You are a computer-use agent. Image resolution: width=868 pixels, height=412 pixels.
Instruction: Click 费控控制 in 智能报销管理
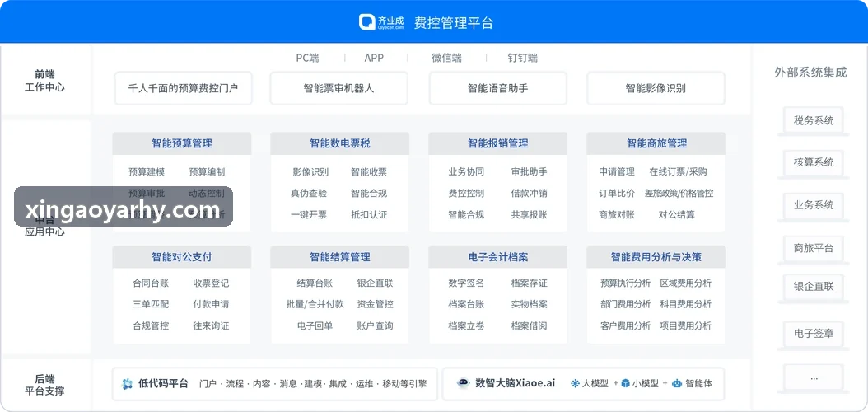coord(466,194)
